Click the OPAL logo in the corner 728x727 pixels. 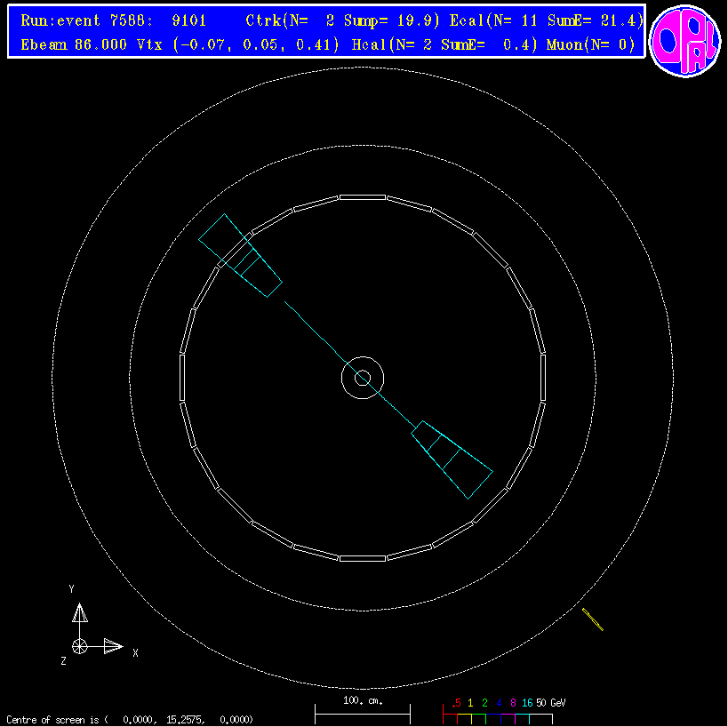686,41
